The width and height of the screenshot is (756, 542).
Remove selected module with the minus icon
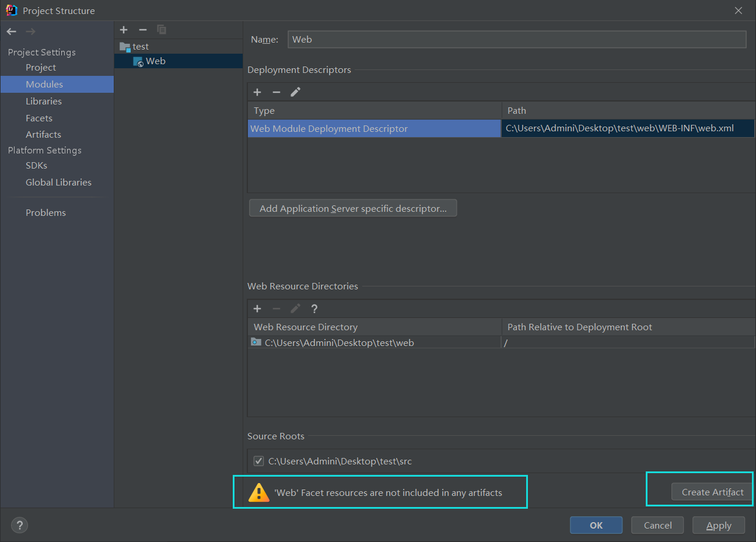point(143,30)
